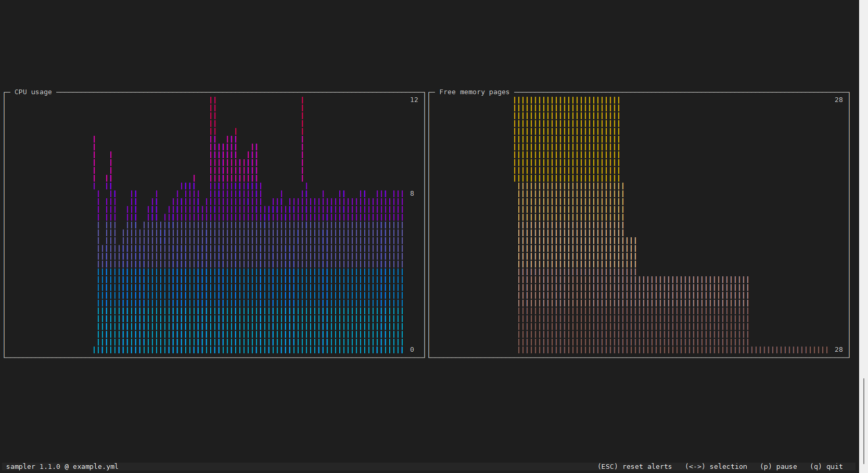
Task: Click the (q) quit hint
Action: point(826,467)
